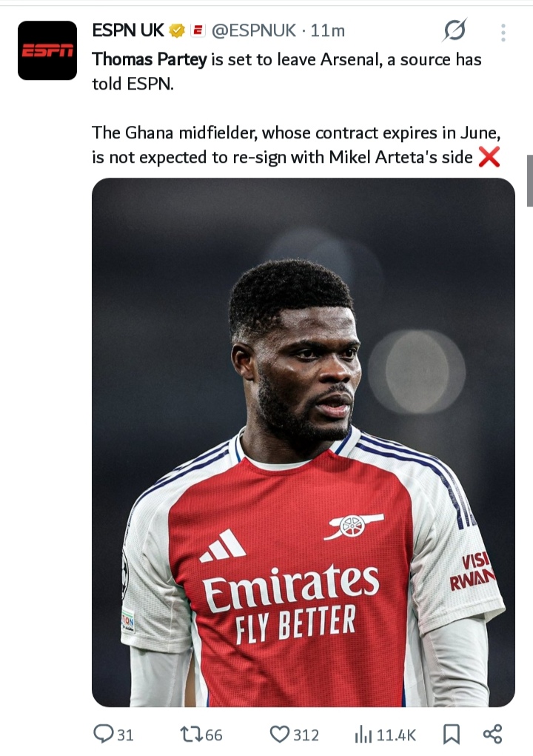This screenshot has width=533, height=756.
Task: Bookmark this Thomas Partey tweet
Action: tap(451, 735)
